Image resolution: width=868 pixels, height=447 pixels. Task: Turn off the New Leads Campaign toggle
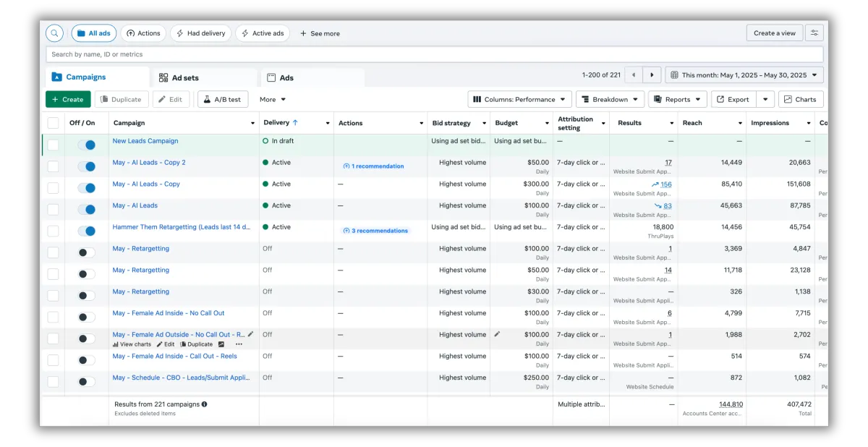point(86,145)
